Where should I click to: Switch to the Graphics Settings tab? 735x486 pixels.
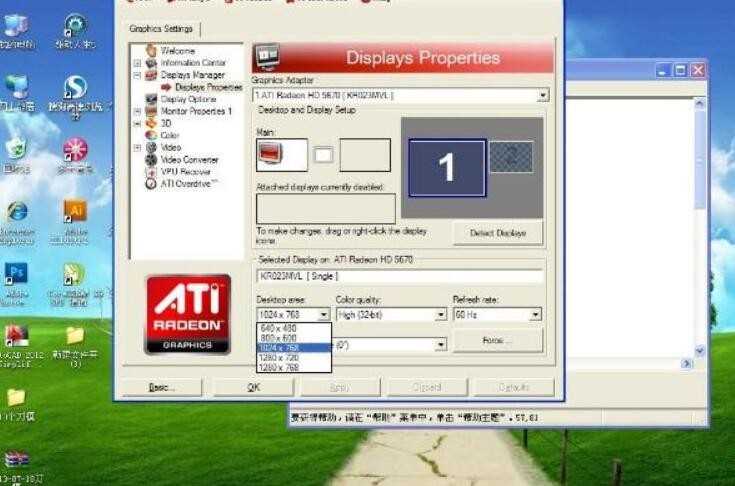(x=161, y=29)
